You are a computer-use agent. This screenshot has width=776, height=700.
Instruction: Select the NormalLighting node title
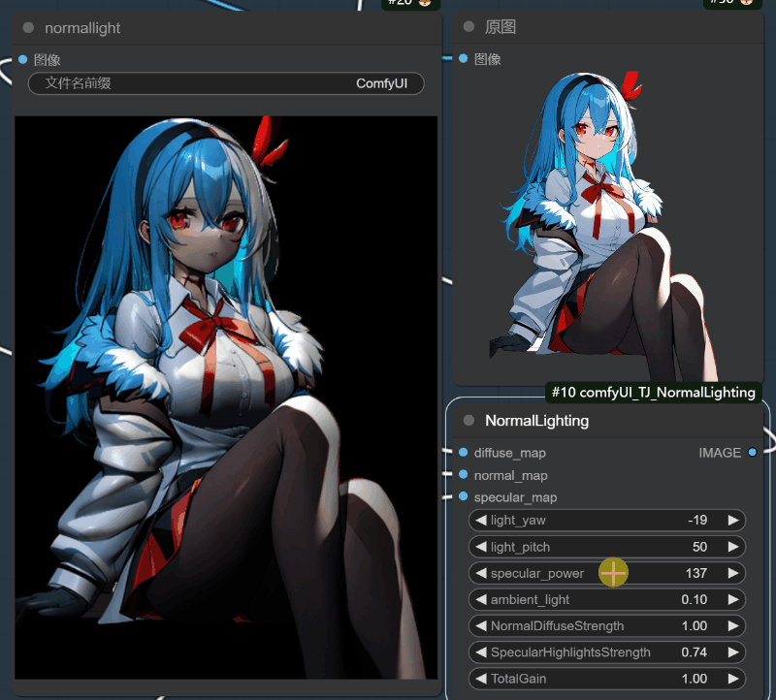pyautogui.click(x=537, y=421)
